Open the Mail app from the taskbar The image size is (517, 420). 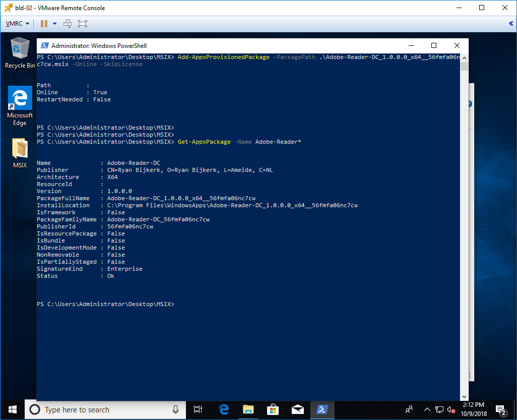tap(297, 410)
